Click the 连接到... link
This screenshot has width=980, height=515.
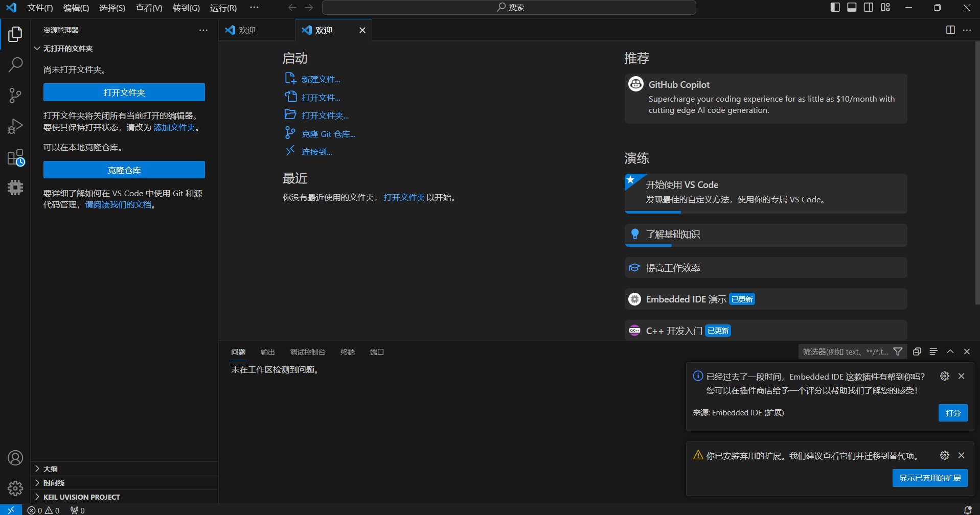[x=316, y=152]
